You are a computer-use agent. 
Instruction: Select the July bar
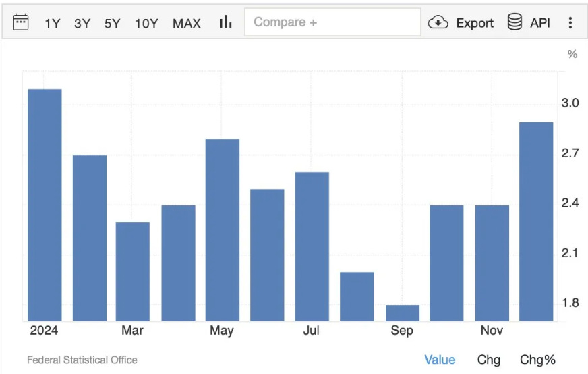coord(312,246)
